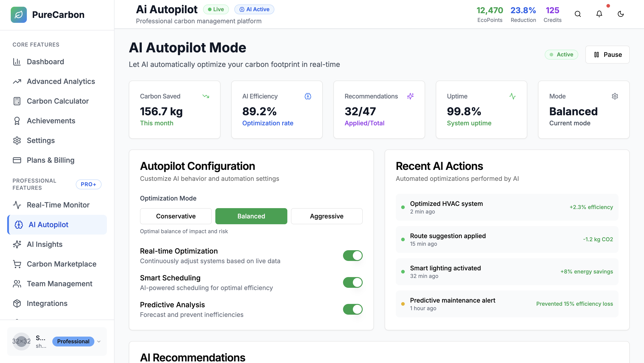The width and height of the screenshot is (644, 363).
Task: Click the AI Efficiency brain icon
Action: (308, 96)
